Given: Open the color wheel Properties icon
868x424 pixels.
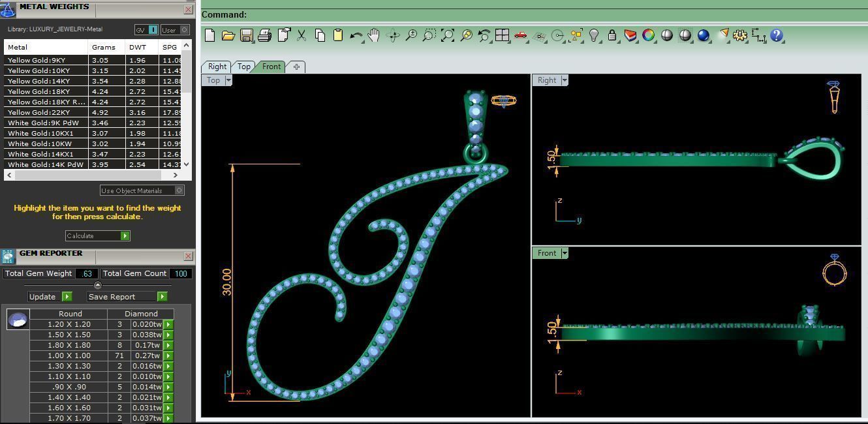Looking at the screenshot, I should [x=649, y=35].
